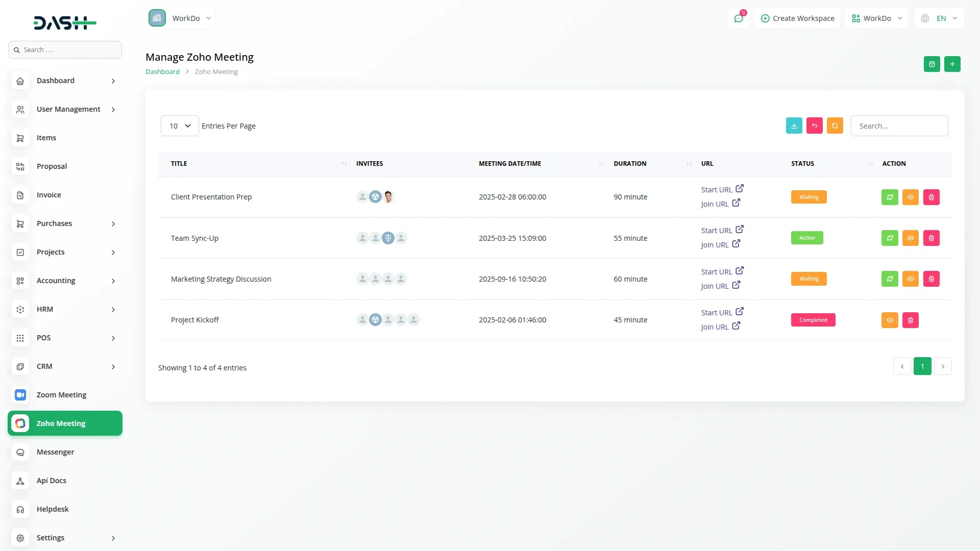Click the Waiting status badge for Client Presentation
Screen dimensions: 980x551
point(808,197)
